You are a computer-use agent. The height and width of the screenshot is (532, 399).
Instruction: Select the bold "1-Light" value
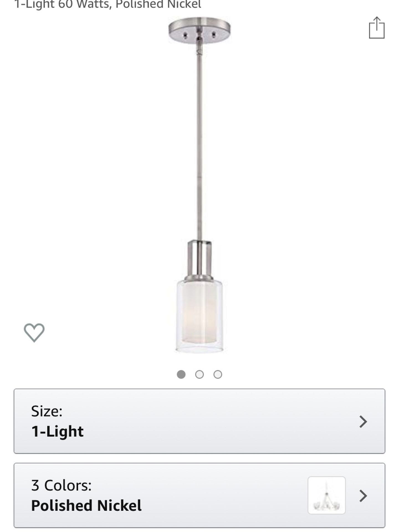pos(57,431)
